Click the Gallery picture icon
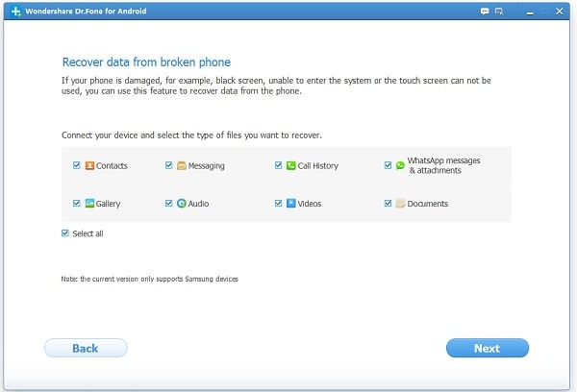Screen dimensions: 577x392 [89, 204]
